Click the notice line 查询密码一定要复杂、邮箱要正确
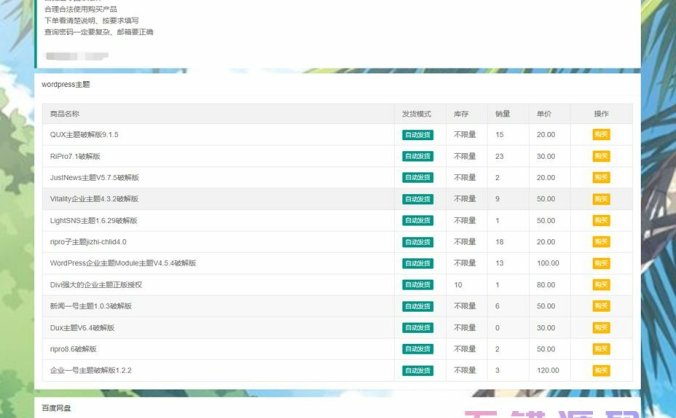 (x=99, y=32)
